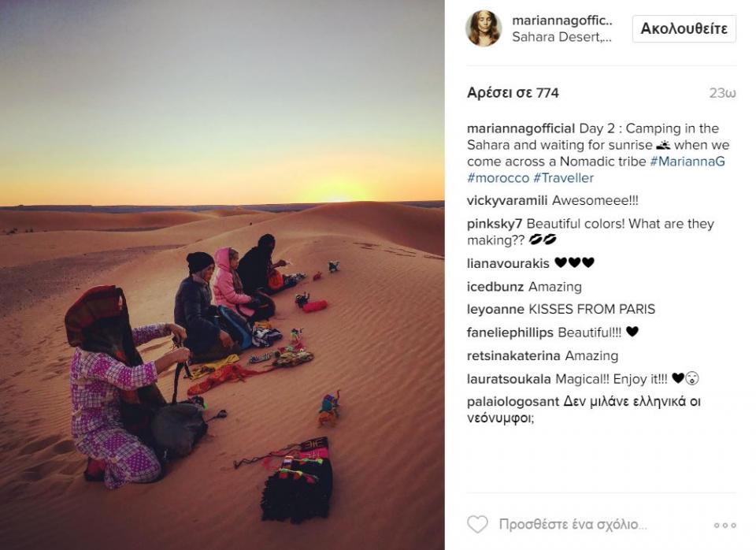This screenshot has width=756, height=550.
Task: Click the Προσθέστε ένα σχόλιο comment field
Action: (x=573, y=525)
